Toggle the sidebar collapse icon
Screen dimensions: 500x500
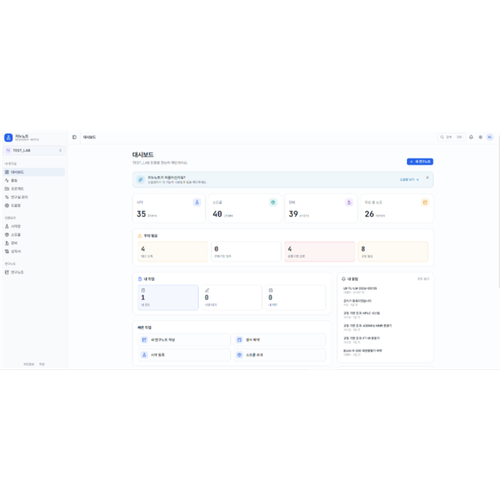[74, 137]
